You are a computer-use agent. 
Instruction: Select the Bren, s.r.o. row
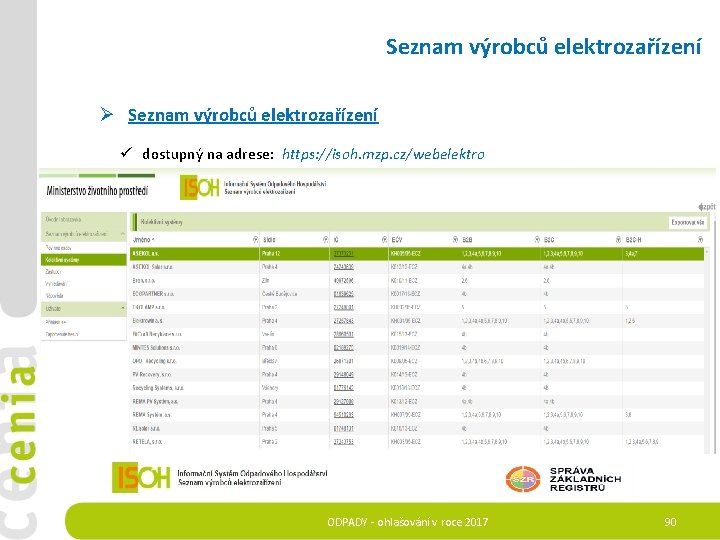tap(417, 281)
